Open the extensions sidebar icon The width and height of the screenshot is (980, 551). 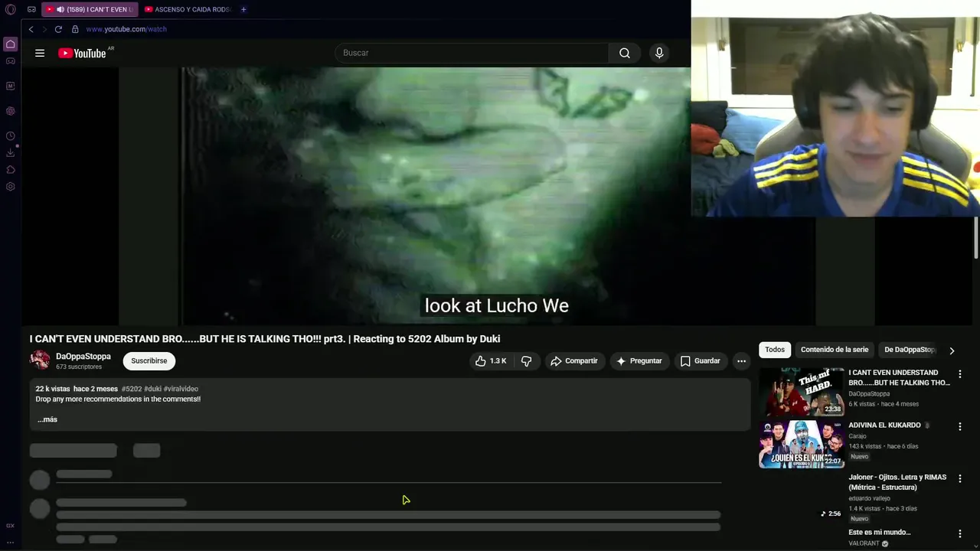tap(10, 170)
